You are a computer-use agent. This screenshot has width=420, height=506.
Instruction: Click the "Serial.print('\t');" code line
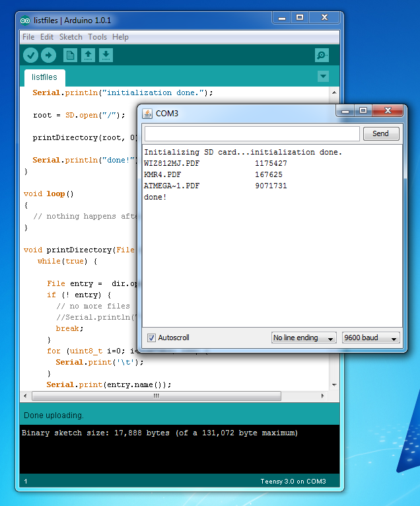coord(100,363)
